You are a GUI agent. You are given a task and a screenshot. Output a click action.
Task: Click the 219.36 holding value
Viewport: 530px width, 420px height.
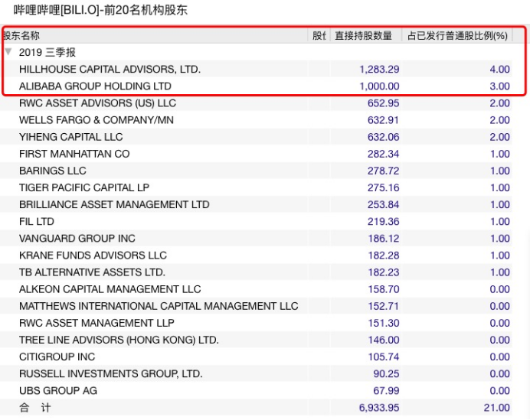(383, 221)
